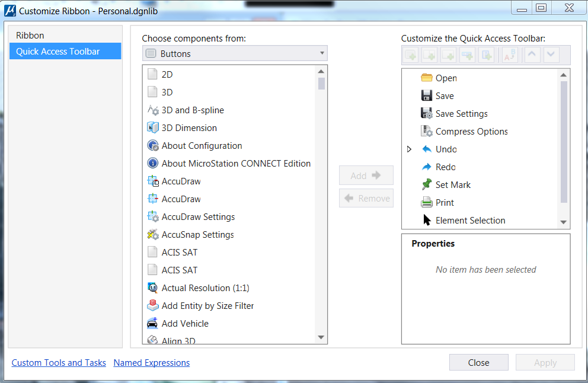Select the Compress Options icon
The height and width of the screenshot is (383, 588).
pyautogui.click(x=426, y=131)
